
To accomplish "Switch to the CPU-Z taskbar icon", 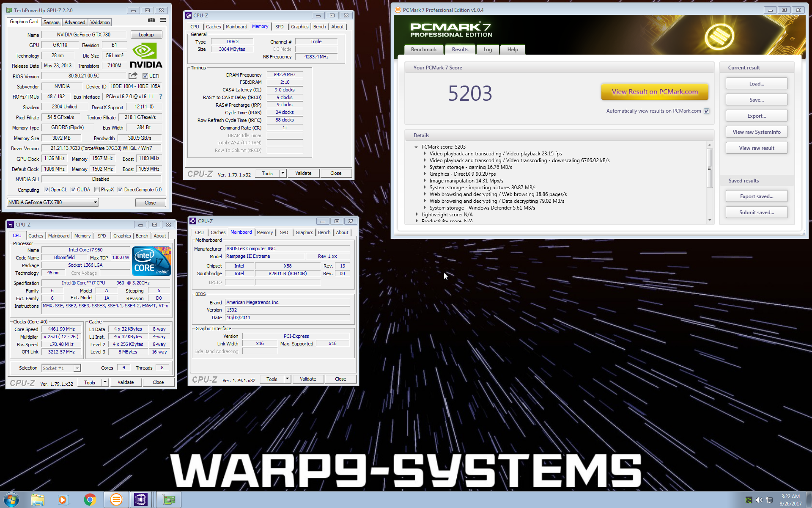I will 141,500.
